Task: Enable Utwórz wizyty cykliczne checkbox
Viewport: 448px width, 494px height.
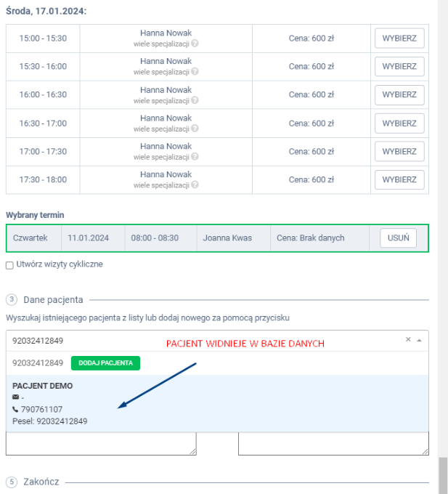Action: [x=9, y=265]
